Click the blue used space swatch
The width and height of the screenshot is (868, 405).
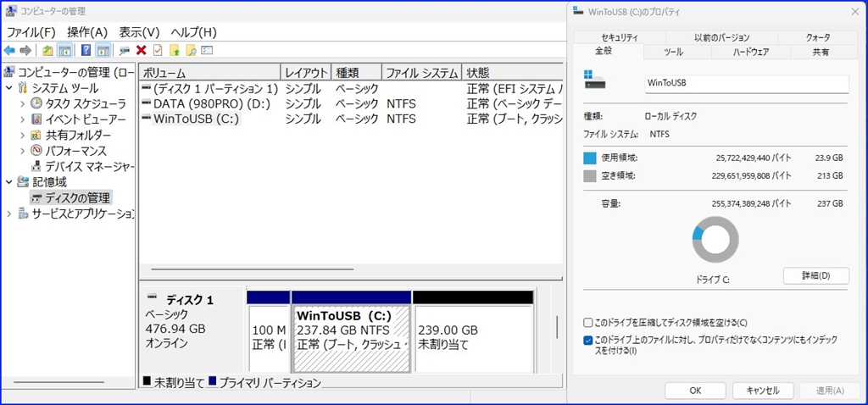pos(590,158)
